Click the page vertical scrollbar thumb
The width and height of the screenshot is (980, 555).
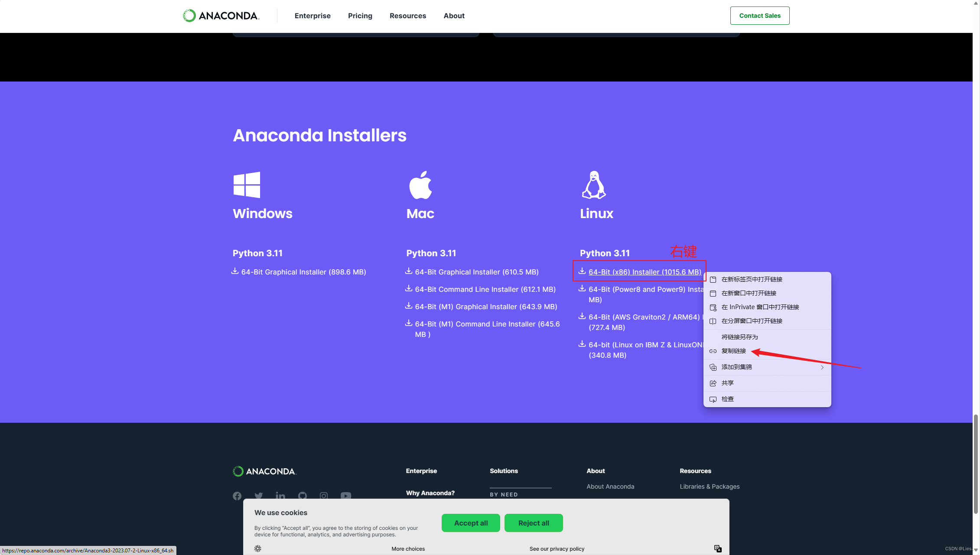[x=976, y=464]
